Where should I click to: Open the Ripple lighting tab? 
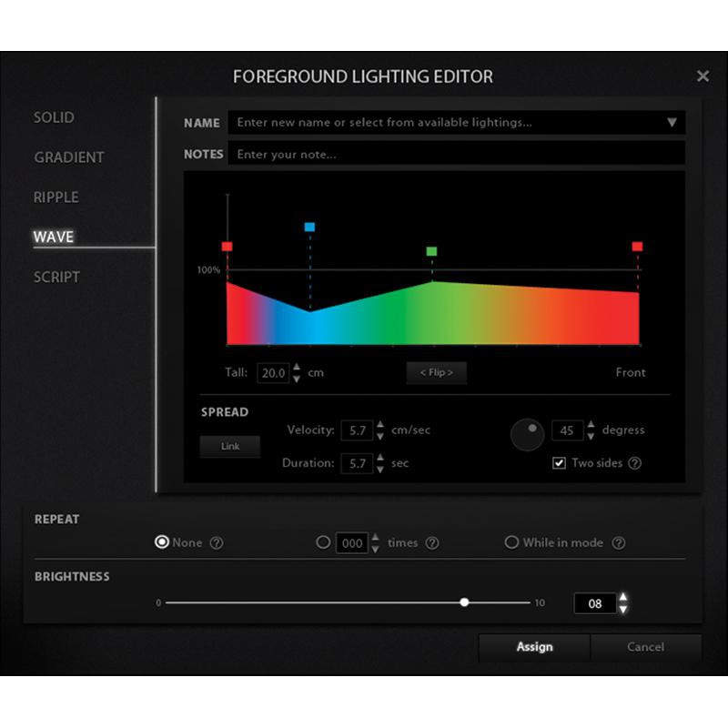[56, 197]
